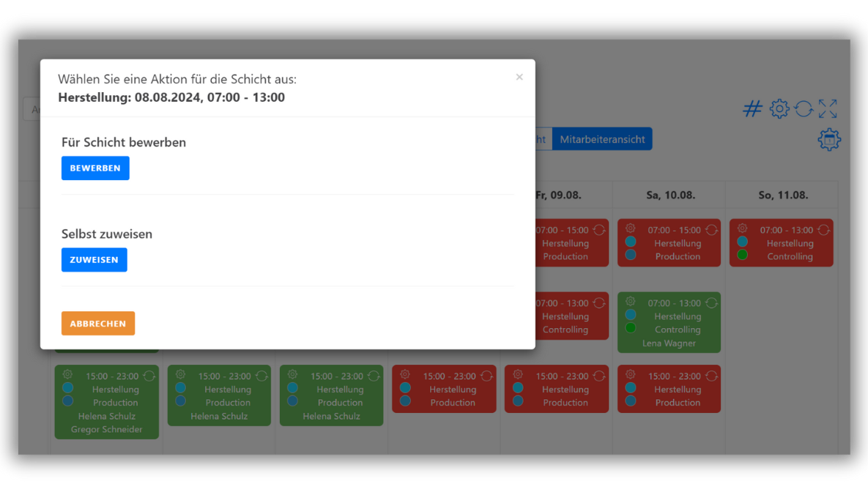The image size is (868, 495).
Task: Enter fullscreen using the expand arrows icon
Action: click(x=828, y=109)
